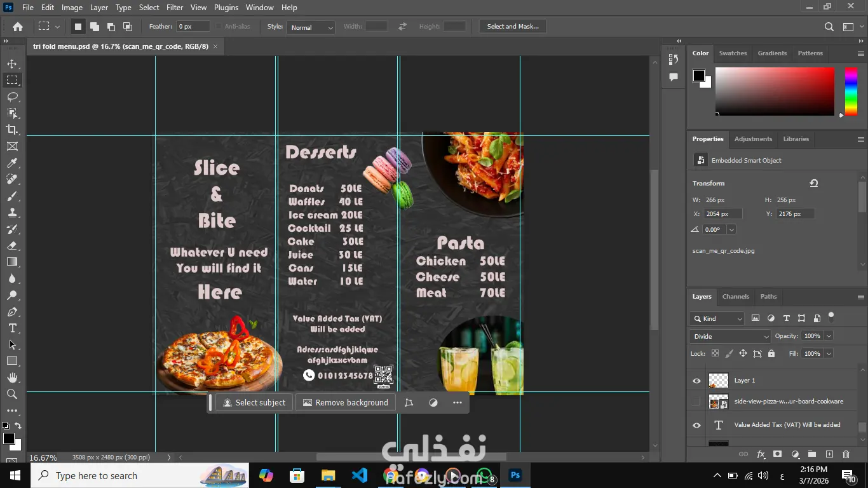The width and height of the screenshot is (868, 488).
Task: Activate the Crop tool
Action: coord(12,130)
